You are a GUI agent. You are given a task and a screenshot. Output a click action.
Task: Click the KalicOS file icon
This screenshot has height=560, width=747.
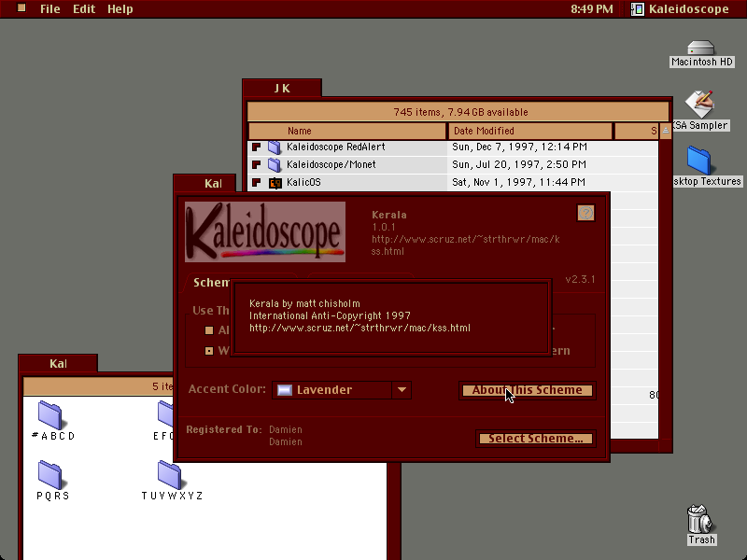tap(275, 183)
